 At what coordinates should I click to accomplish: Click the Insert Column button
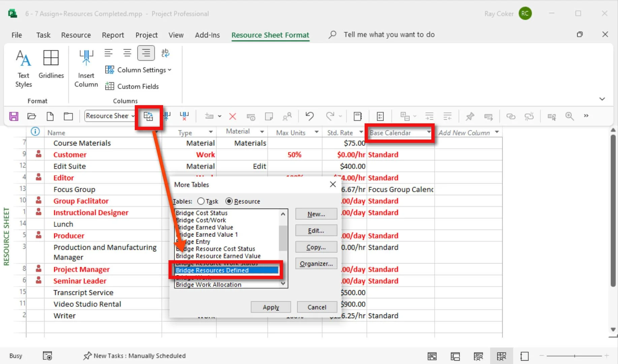(86, 69)
